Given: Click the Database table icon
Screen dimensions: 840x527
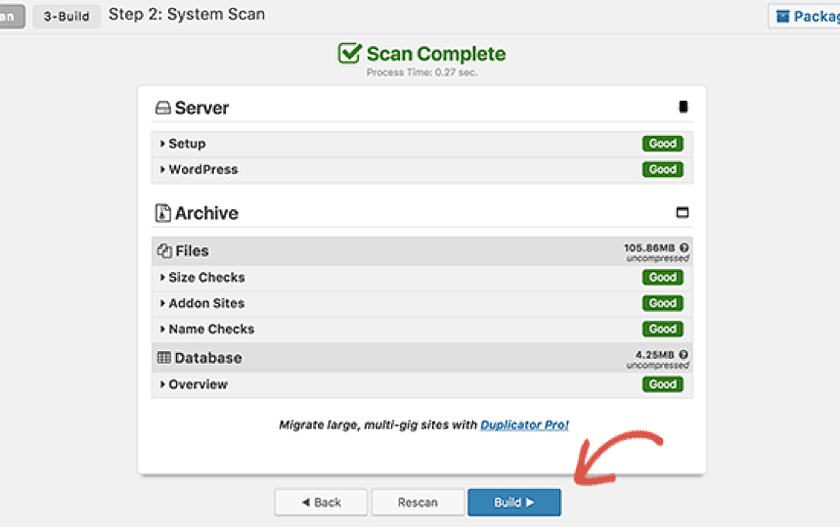Looking at the screenshot, I should click(x=164, y=358).
